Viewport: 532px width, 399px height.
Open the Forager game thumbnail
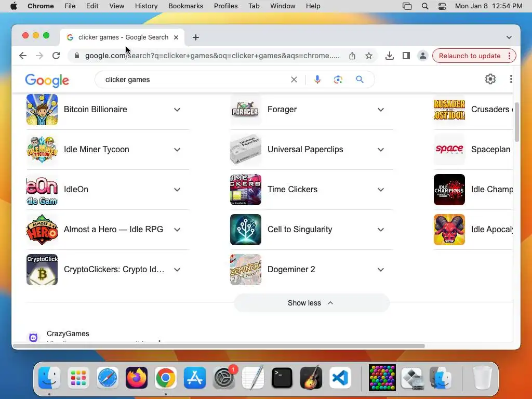[246, 110]
